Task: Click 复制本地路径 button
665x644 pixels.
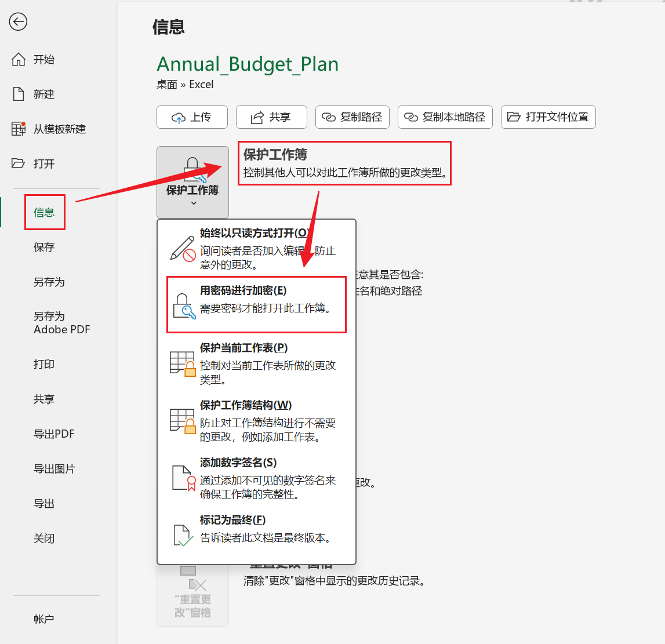Action: click(x=445, y=117)
